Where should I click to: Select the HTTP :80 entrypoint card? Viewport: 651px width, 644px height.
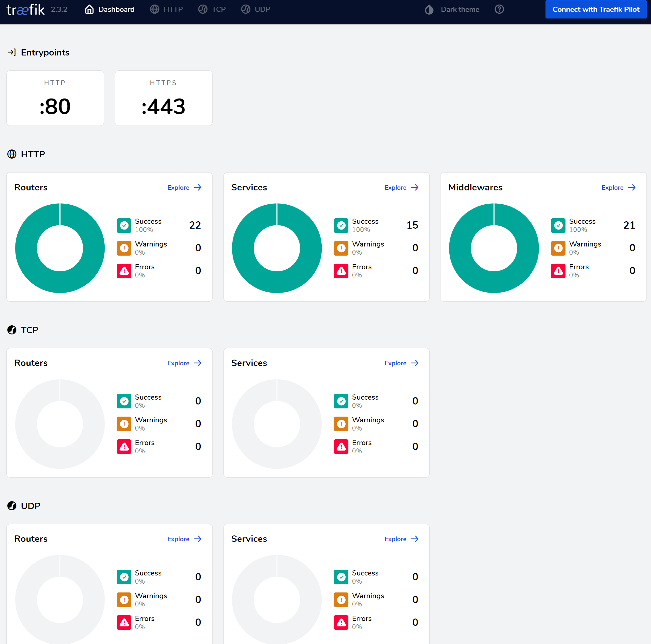click(55, 98)
